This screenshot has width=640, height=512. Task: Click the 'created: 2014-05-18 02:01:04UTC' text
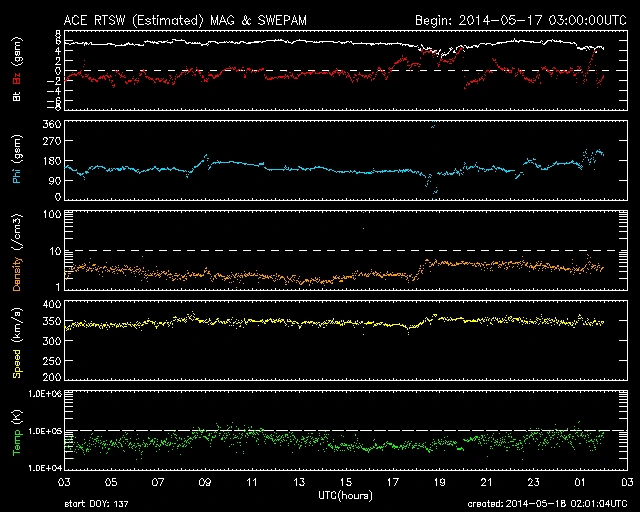point(547,504)
